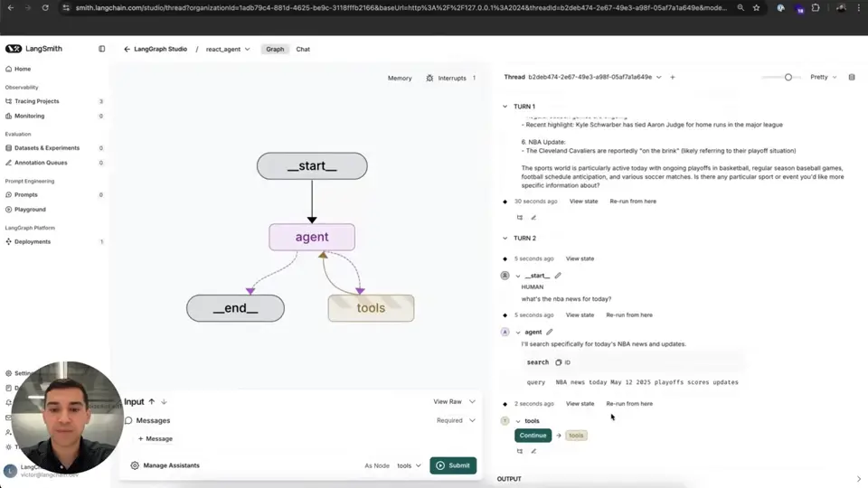Click the up arrow next to Input

coord(152,401)
